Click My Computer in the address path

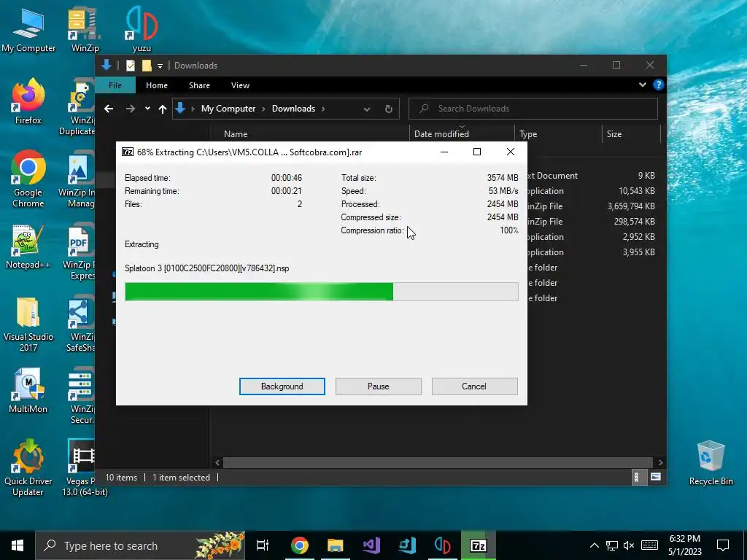click(x=228, y=109)
